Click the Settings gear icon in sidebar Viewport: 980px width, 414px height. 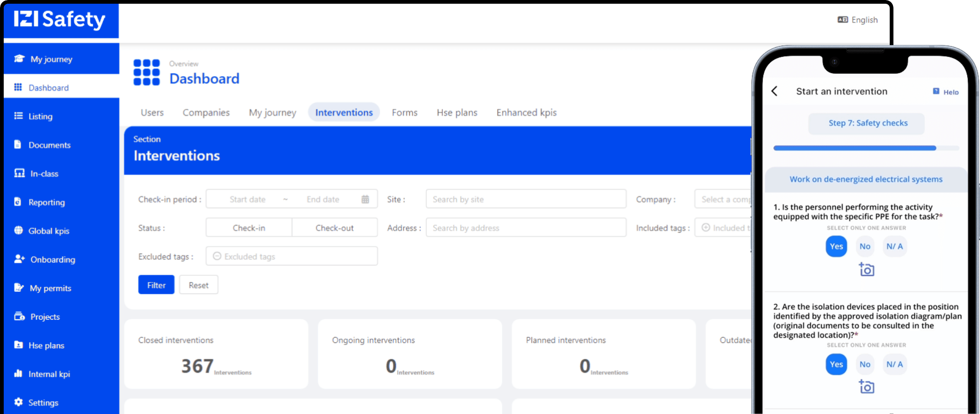pos(18,402)
